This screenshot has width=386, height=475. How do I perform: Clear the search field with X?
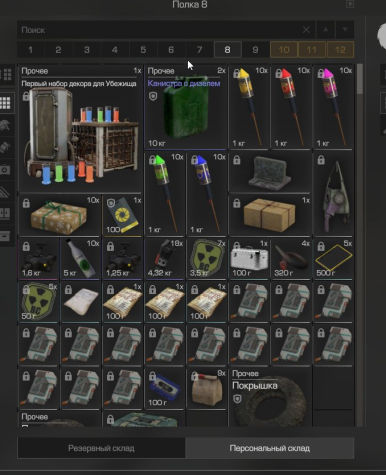pyautogui.click(x=306, y=30)
